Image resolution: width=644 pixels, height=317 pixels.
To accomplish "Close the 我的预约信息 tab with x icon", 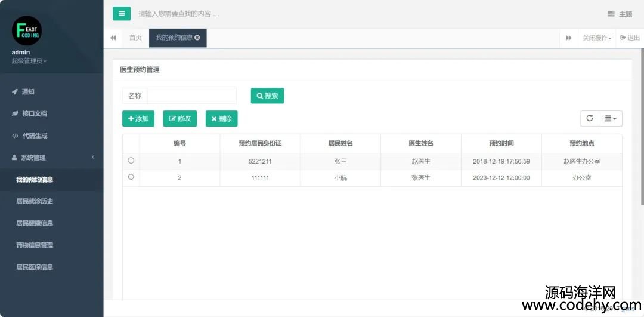I will (x=197, y=38).
